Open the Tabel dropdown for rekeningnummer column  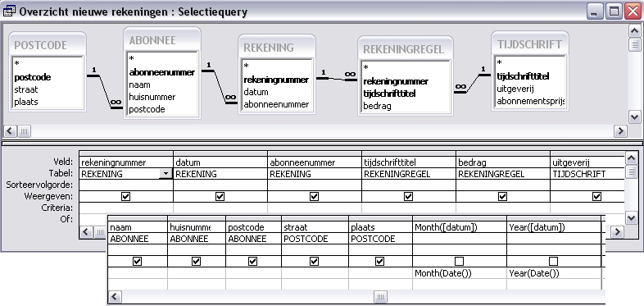click(166, 174)
